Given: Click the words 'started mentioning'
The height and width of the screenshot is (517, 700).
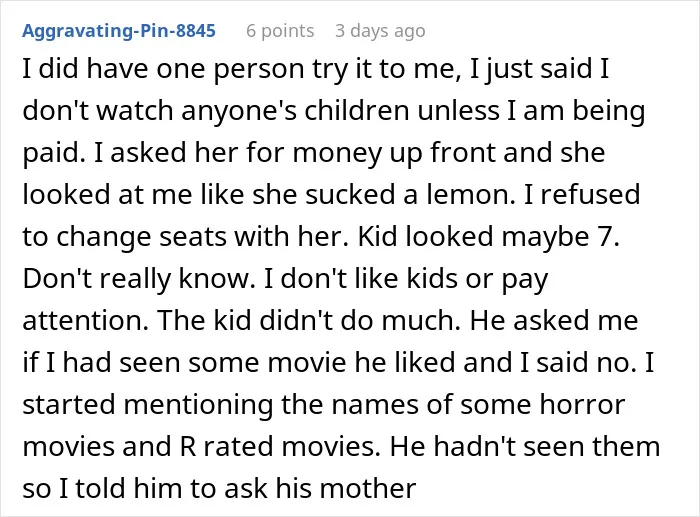Looking at the screenshot, I should (147, 404).
